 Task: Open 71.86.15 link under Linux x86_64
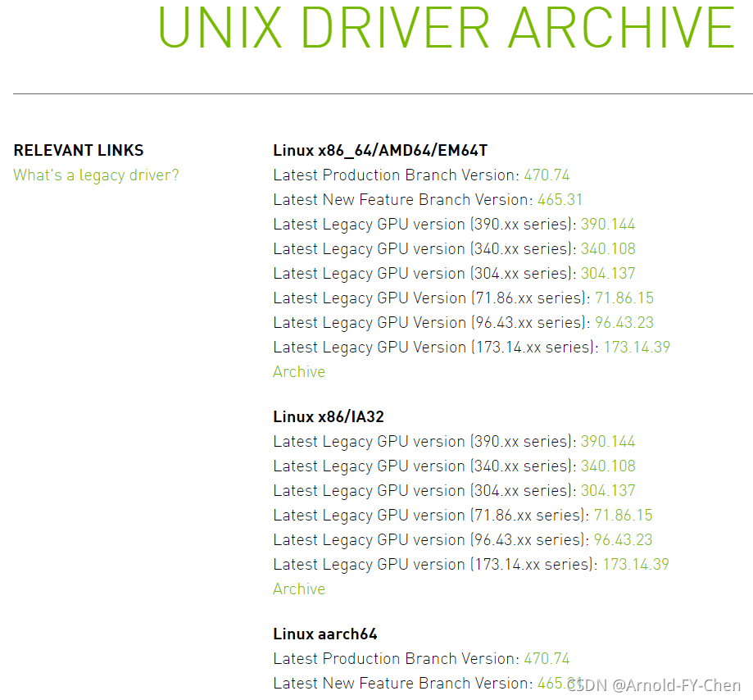(x=624, y=298)
